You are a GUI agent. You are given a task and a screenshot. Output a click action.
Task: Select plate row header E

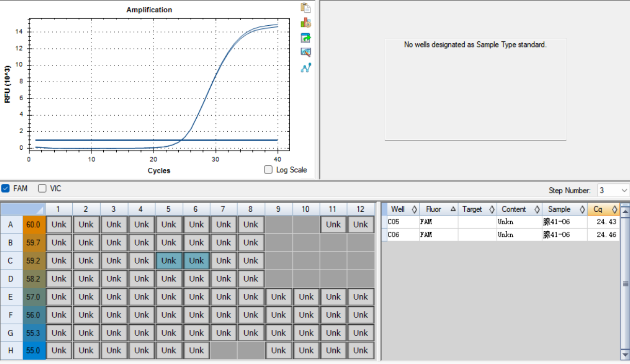click(11, 297)
